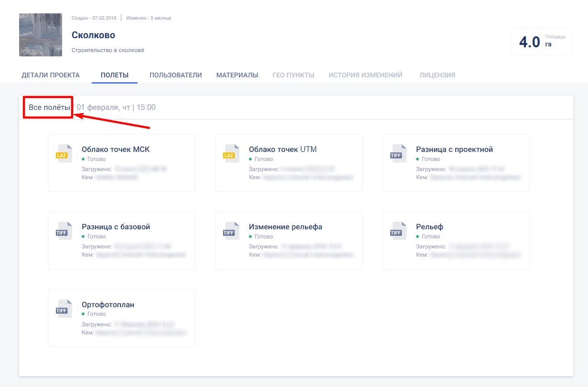Open the Сколково project thumbnail image
Image resolution: width=588 pixels, height=387 pixels.
(41, 35)
